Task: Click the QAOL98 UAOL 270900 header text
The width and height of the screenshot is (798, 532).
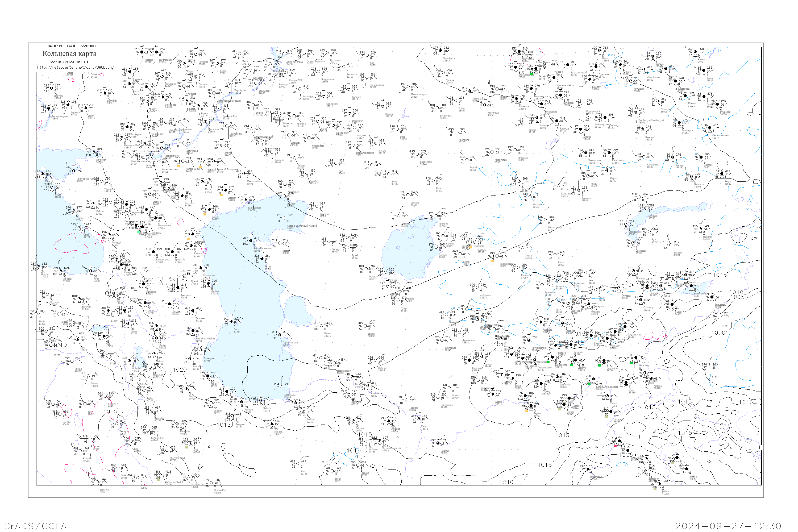Action: (72, 46)
